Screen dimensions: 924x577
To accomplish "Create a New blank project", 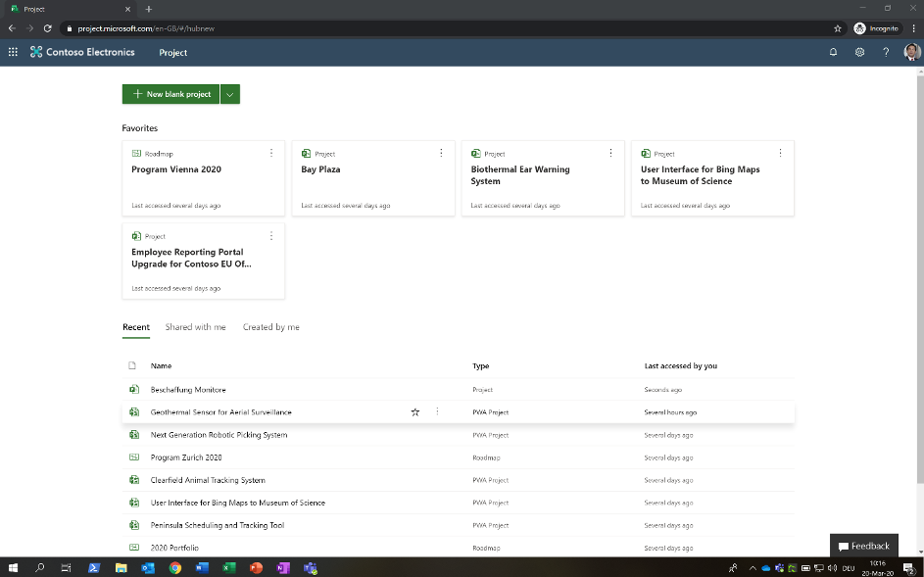I will [170, 94].
